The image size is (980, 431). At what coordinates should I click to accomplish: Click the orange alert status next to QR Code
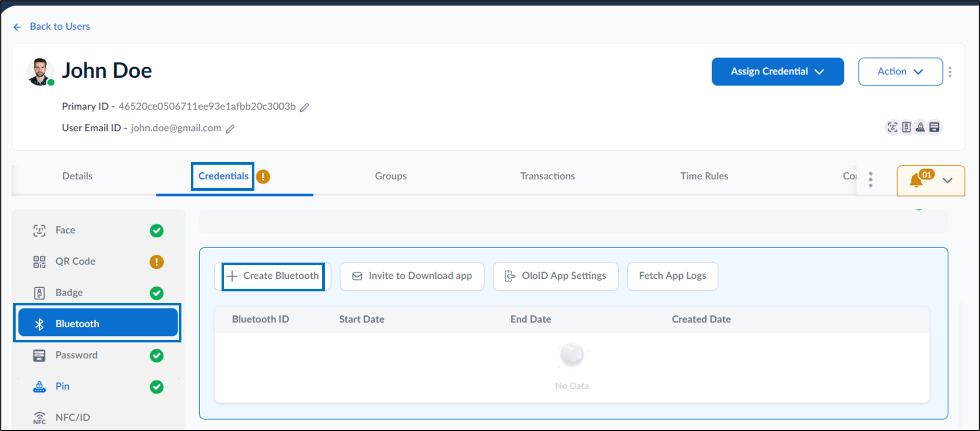156,262
